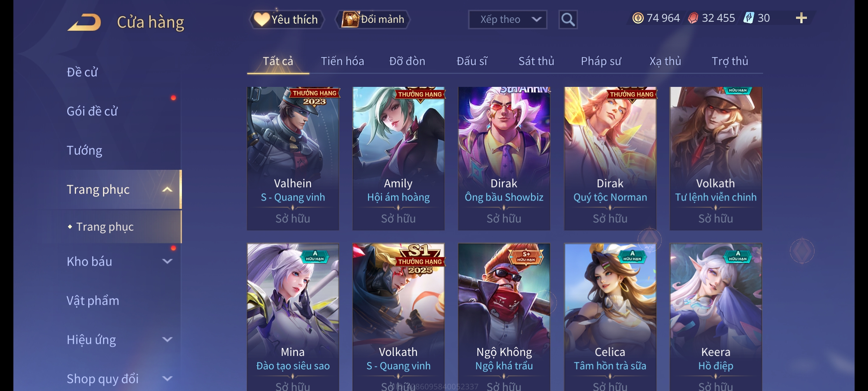Collapse the Trang phục sidebar section
The image size is (868, 391).
click(x=167, y=189)
